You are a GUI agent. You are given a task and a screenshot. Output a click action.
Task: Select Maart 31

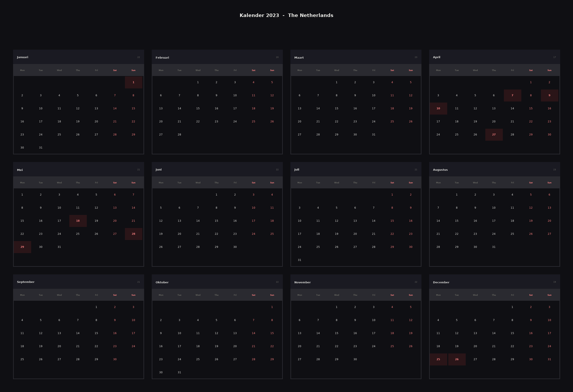(373, 134)
